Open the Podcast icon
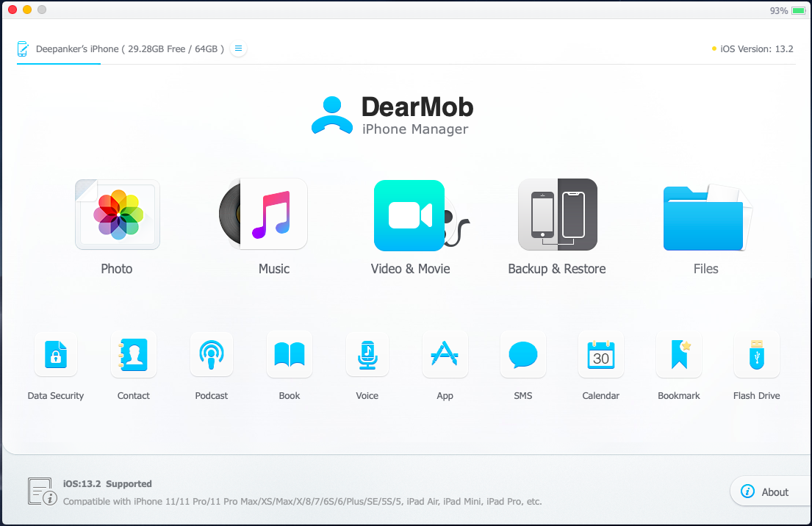Image resolution: width=812 pixels, height=526 pixels. (x=212, y=355)
